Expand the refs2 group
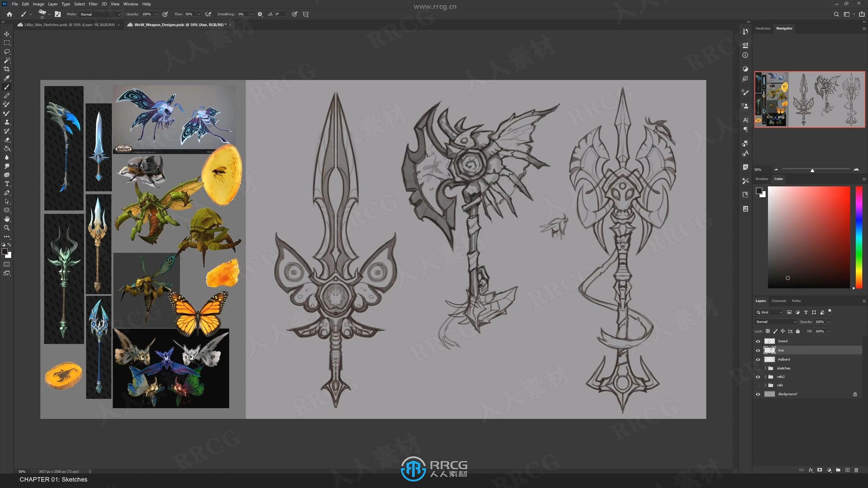The height and width of the screenshot is (488, 868). coord(765,377)
